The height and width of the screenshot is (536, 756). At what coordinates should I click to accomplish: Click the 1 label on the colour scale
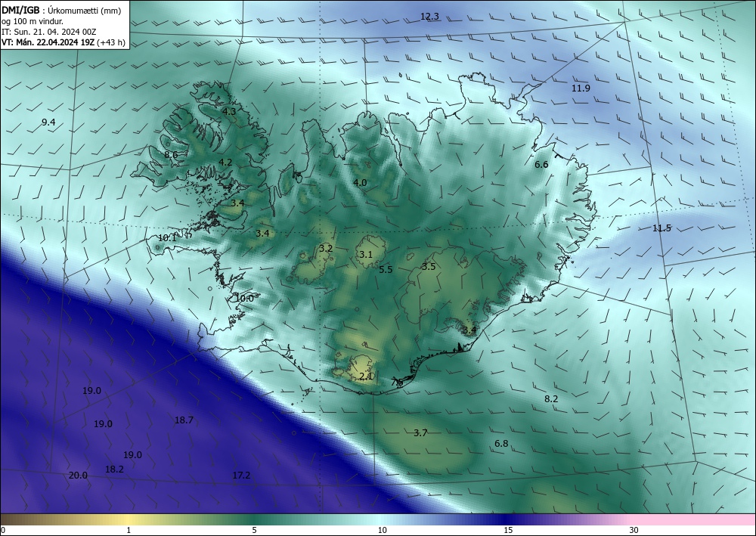coord(129,530)
